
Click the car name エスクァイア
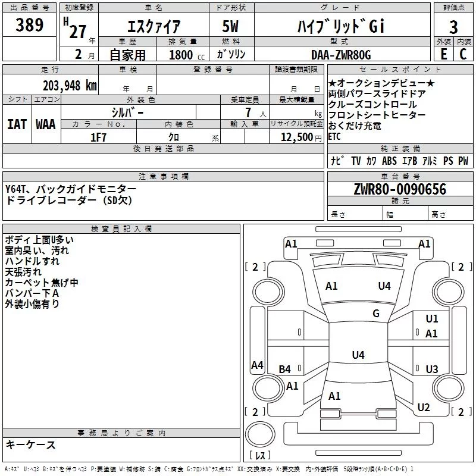click(x=154, y=27)
